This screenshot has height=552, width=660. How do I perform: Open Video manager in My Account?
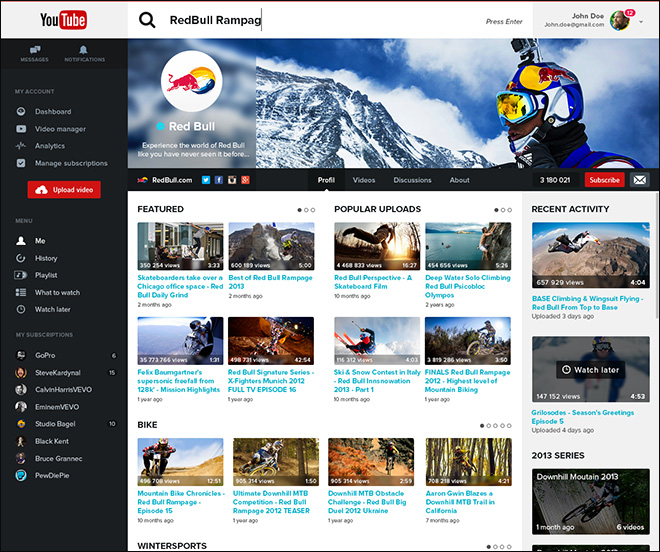(60, 129)
